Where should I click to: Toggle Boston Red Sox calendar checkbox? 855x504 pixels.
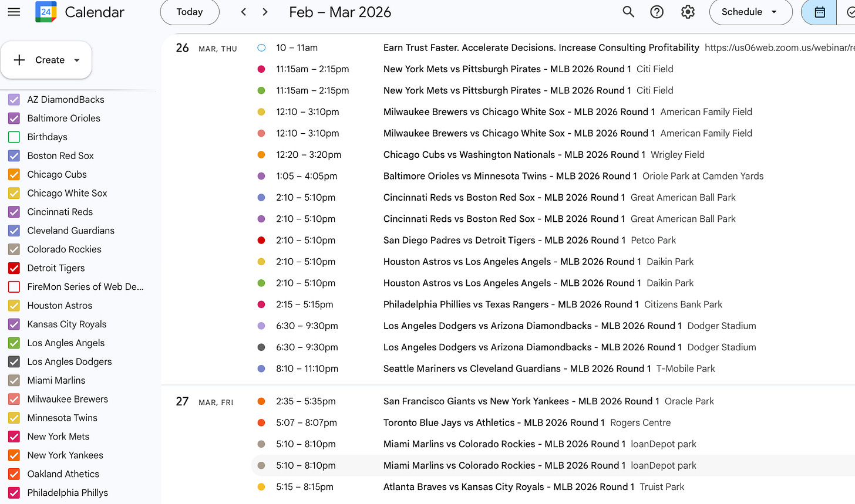point(14,155)
